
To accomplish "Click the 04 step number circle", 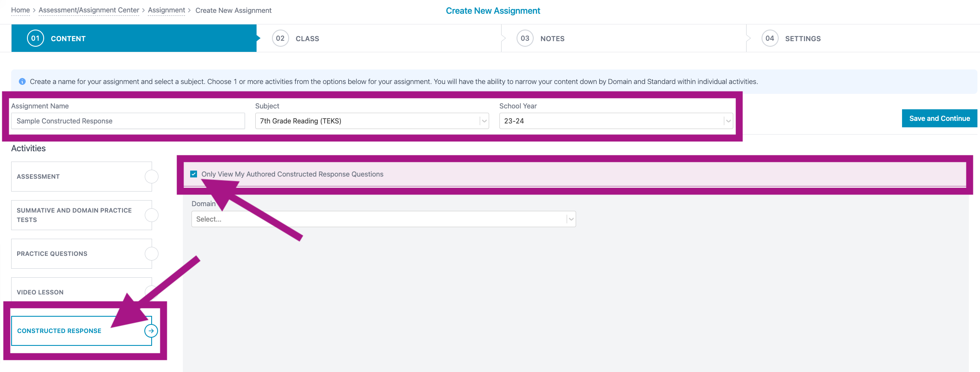I will (770, 38).
